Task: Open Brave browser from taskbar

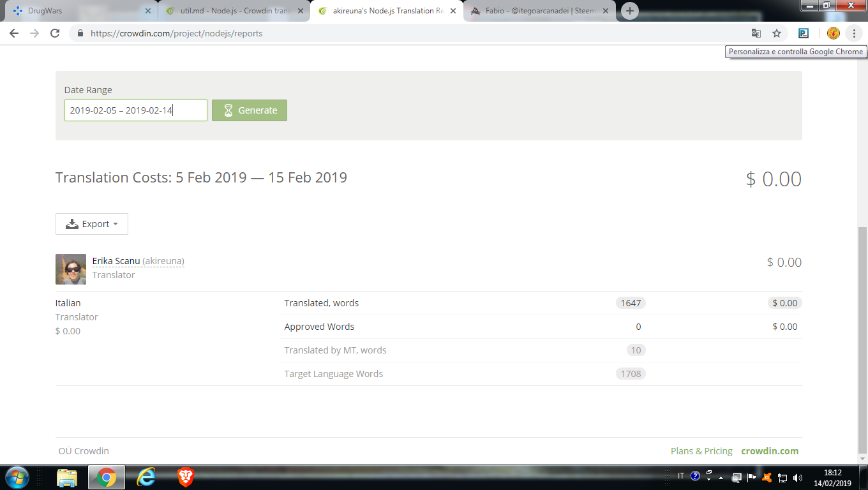Action: pos(186,477)
